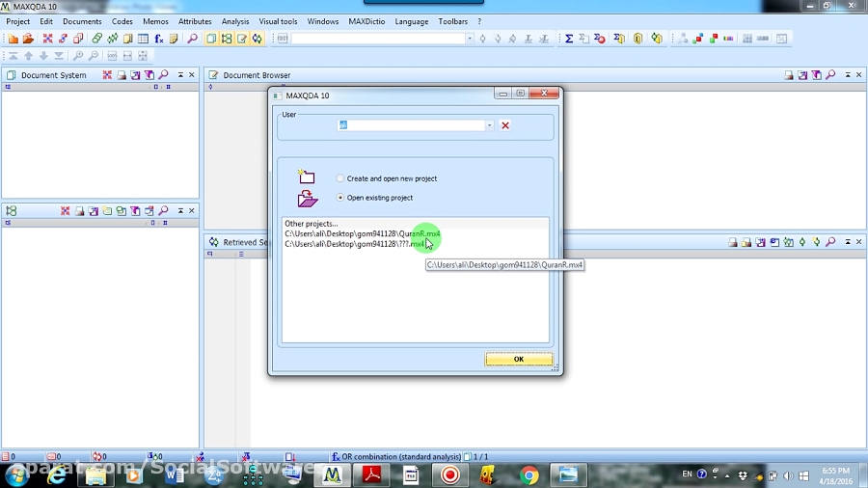Click the OK button in the dialog
868x488 pixels.
(519, 359)
